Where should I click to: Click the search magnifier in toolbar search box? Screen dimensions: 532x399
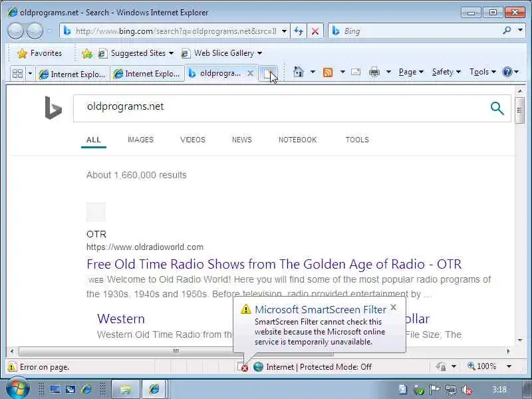[507, 31]
